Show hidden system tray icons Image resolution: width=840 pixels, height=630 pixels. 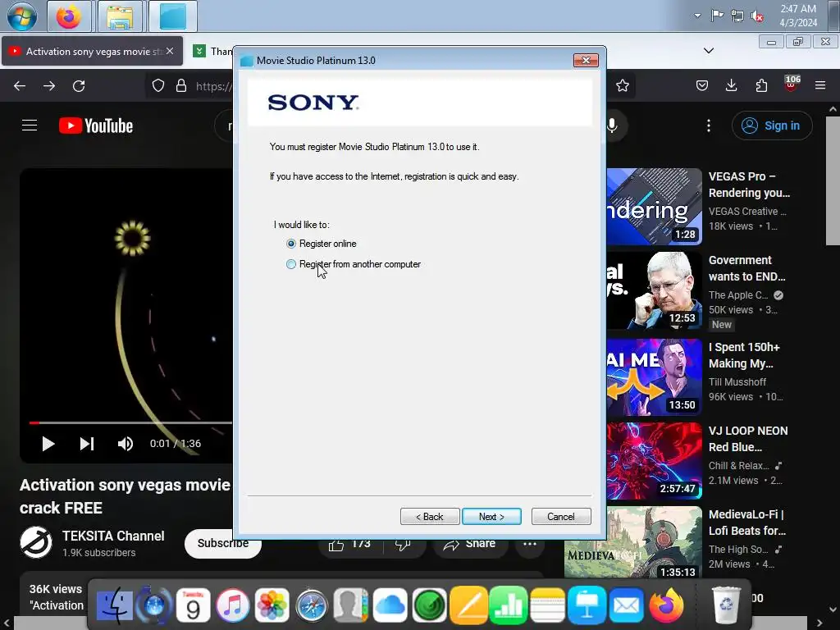[x=697, y=16]
